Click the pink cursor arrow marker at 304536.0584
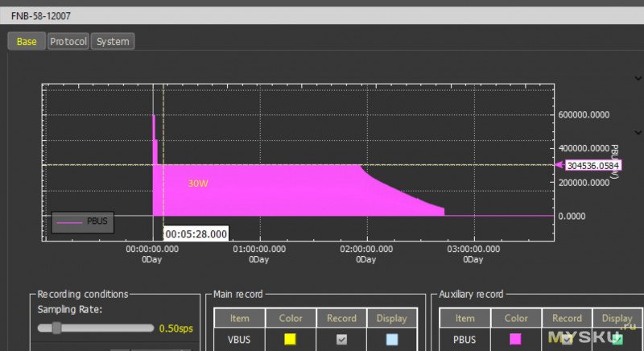This screenshot has width=644, height=351. pos(559,165)
